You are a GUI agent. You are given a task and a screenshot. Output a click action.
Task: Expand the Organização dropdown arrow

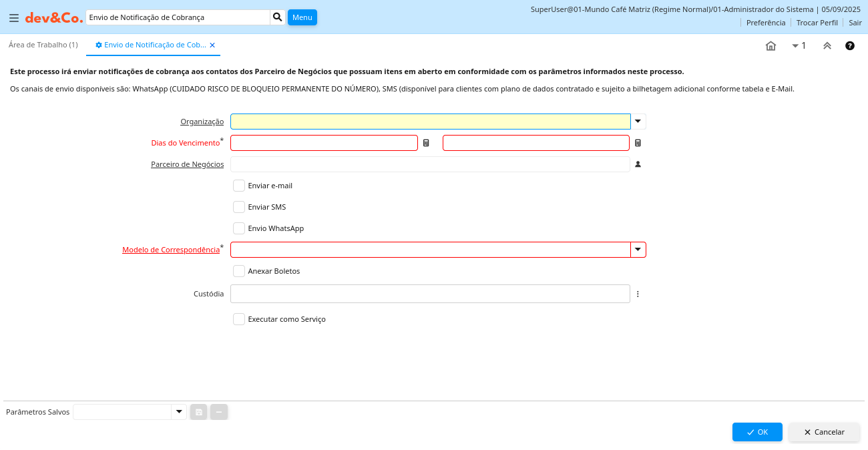point(638,122)
